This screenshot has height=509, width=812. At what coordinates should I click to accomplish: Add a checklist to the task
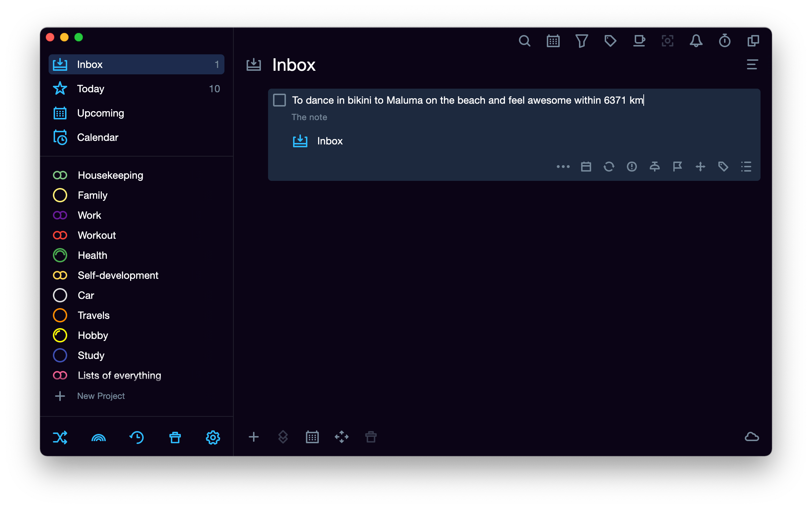746,167
